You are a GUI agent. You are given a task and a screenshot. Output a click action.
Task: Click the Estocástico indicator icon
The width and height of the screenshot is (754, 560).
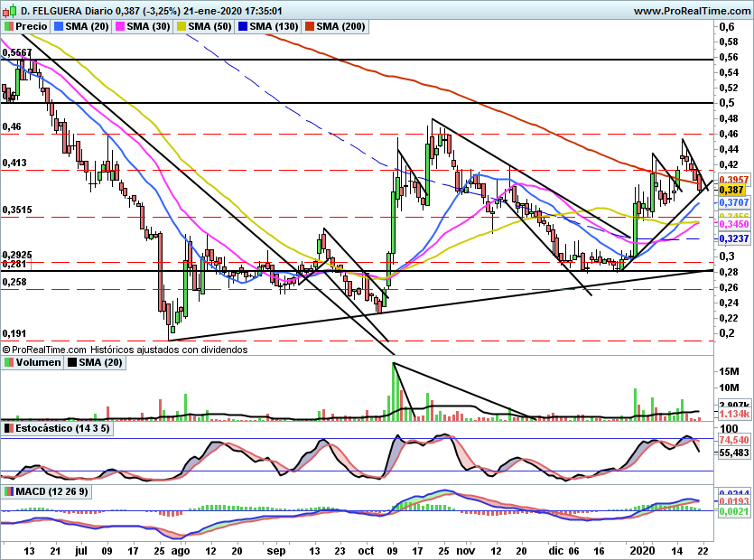pyautogui.click(x=9, y=427)
